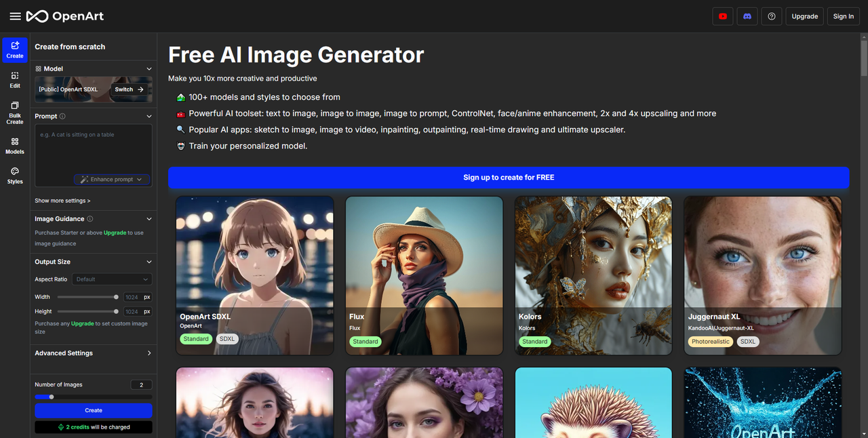Click the Number of Images value box
Image resolution: width=868 pixels, height=438 pixels.
pyautogui.click(x=141, y=385)
